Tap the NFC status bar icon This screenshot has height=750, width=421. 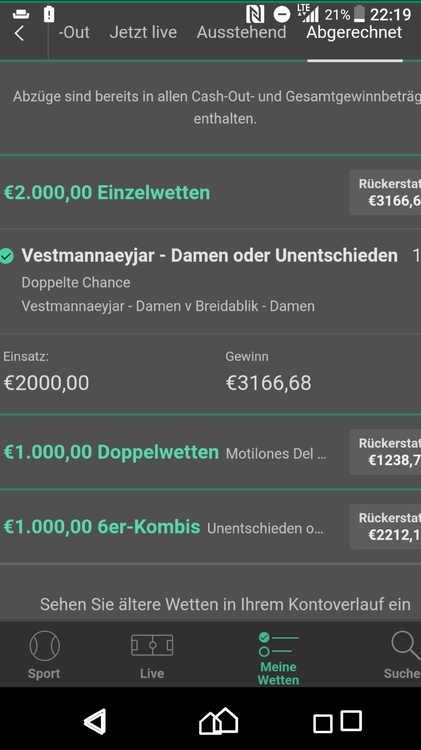point(255,14)
